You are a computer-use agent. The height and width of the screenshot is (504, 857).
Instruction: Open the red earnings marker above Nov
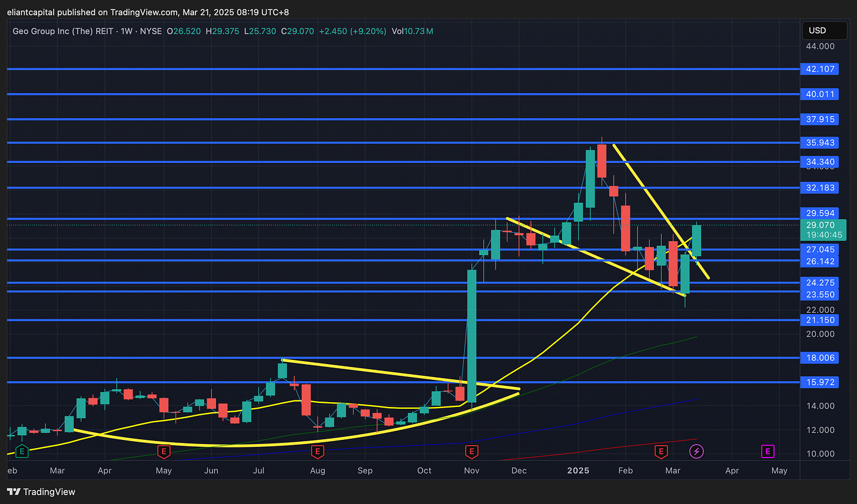471,452
